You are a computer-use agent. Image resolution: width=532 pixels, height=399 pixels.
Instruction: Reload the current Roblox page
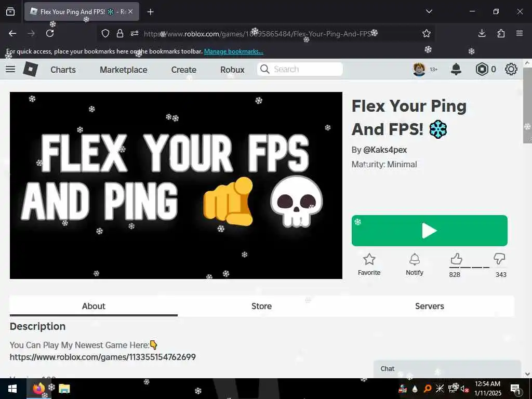tap(50, 33)
